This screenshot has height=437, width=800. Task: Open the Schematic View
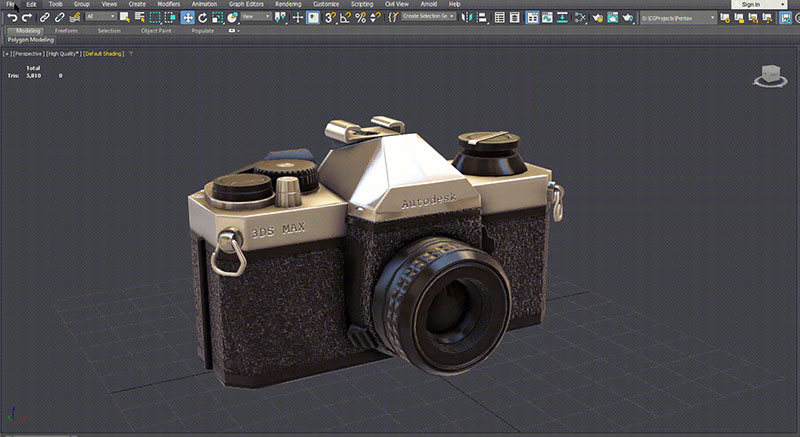562,18
